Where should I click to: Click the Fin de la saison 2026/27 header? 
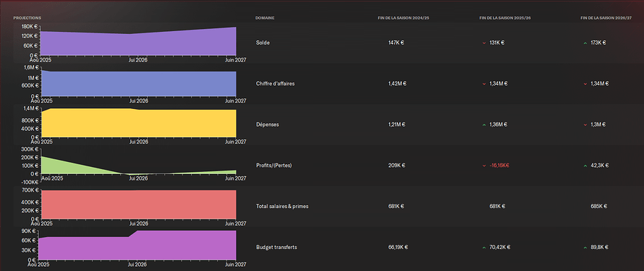point(606,18)
